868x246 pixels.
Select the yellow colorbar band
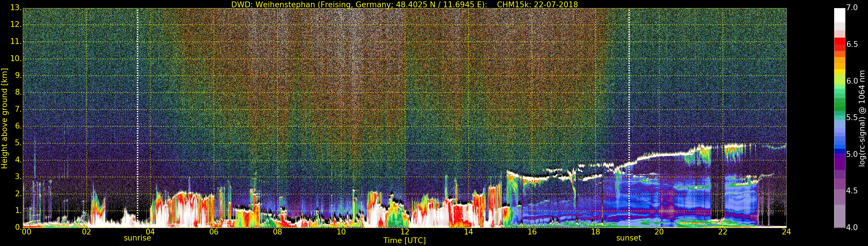(x=840, y=72)
